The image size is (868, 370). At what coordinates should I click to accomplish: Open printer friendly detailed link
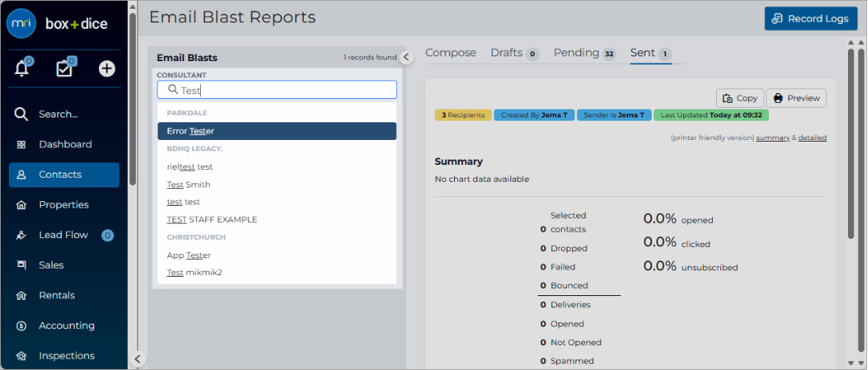pyautogui.click(x=813, y=138)
